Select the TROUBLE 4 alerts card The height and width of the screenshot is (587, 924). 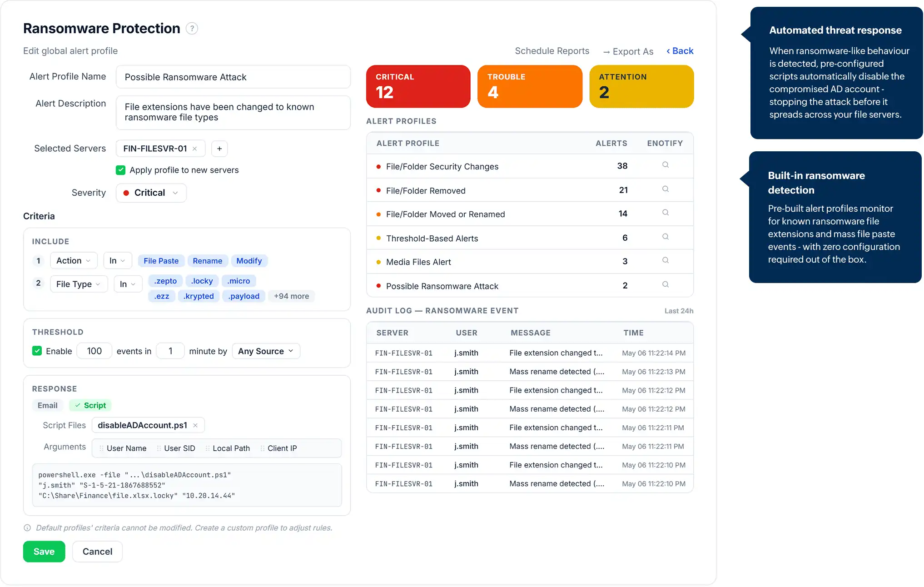(530, 86)
